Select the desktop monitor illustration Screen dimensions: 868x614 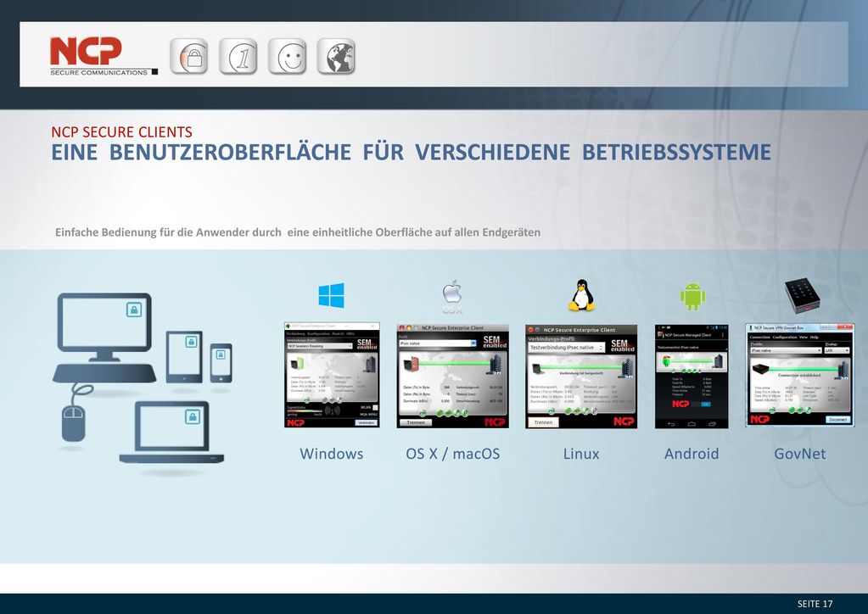pos(104,327)
